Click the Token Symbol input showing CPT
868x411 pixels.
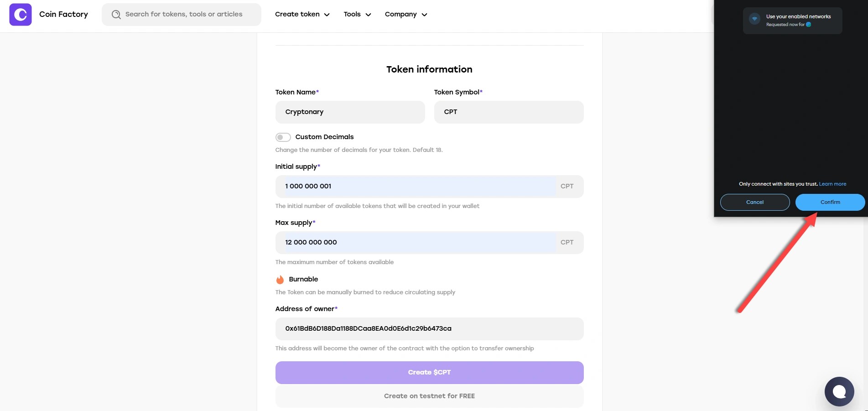pos(509,112)
